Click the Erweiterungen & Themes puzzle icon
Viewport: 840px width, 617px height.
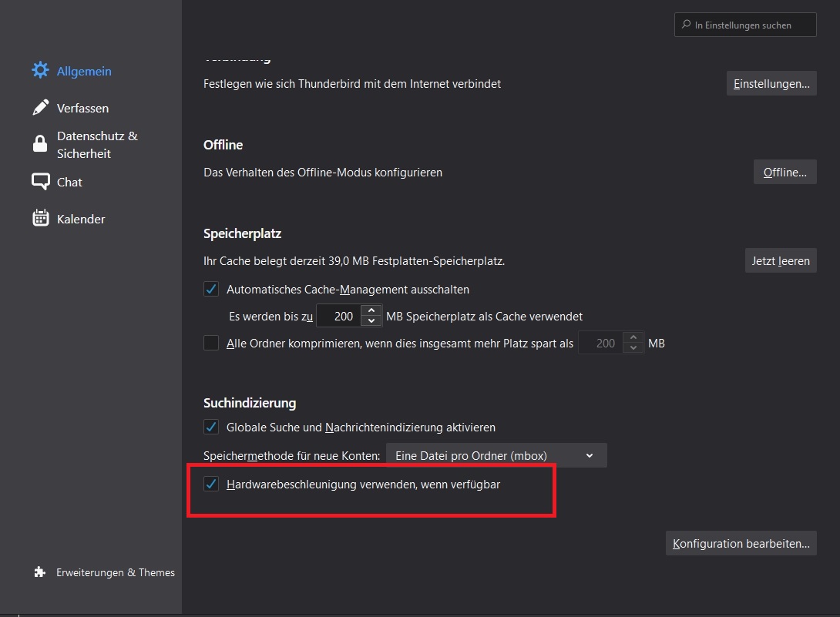pyautogui.click(x=40, y=572)
